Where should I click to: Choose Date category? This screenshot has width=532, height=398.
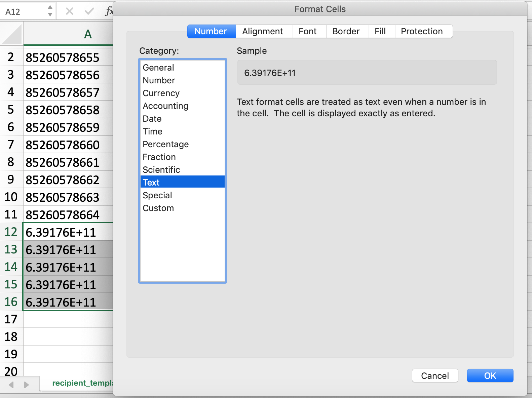coord(183,119)
